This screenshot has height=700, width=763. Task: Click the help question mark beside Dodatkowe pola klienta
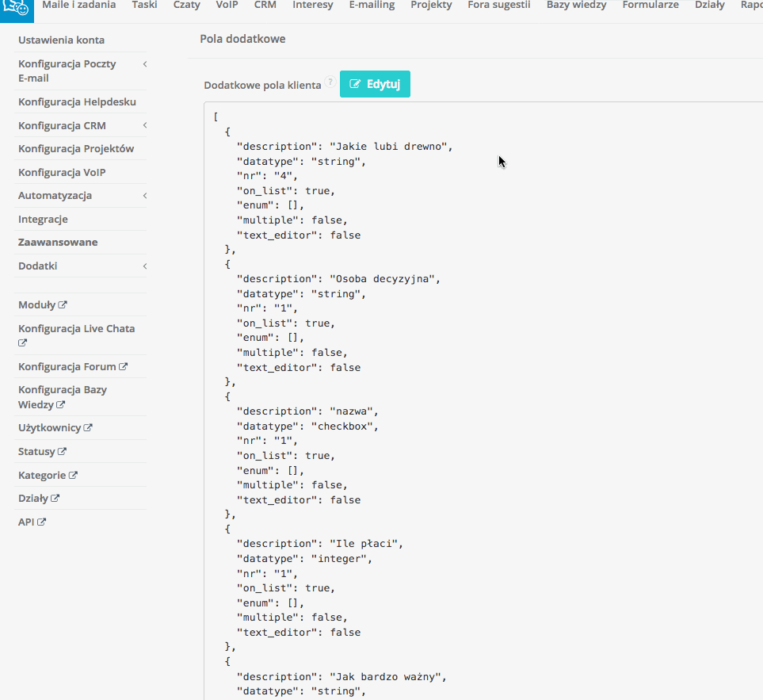click(330, 82)
